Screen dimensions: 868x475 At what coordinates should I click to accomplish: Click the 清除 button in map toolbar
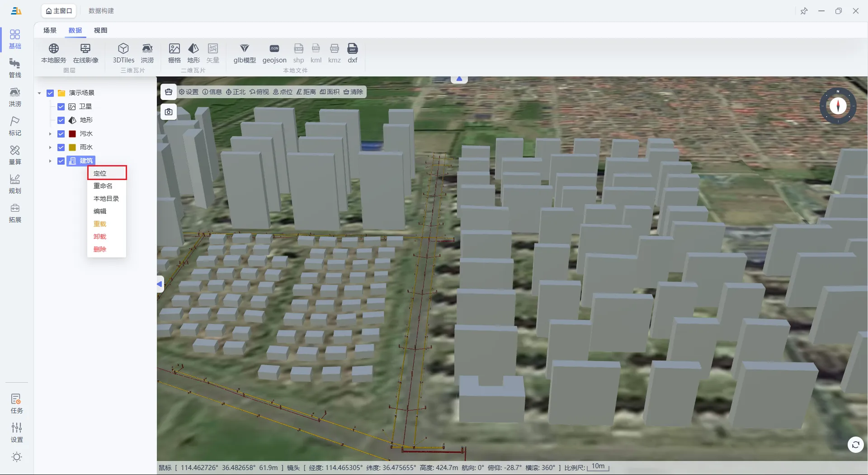[x=353, y=92]
